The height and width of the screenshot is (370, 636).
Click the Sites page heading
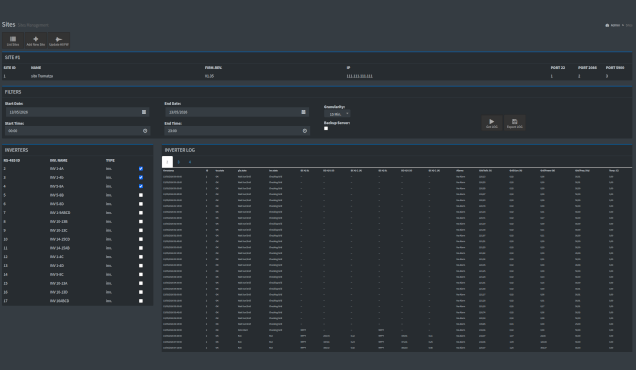(9, 25)
